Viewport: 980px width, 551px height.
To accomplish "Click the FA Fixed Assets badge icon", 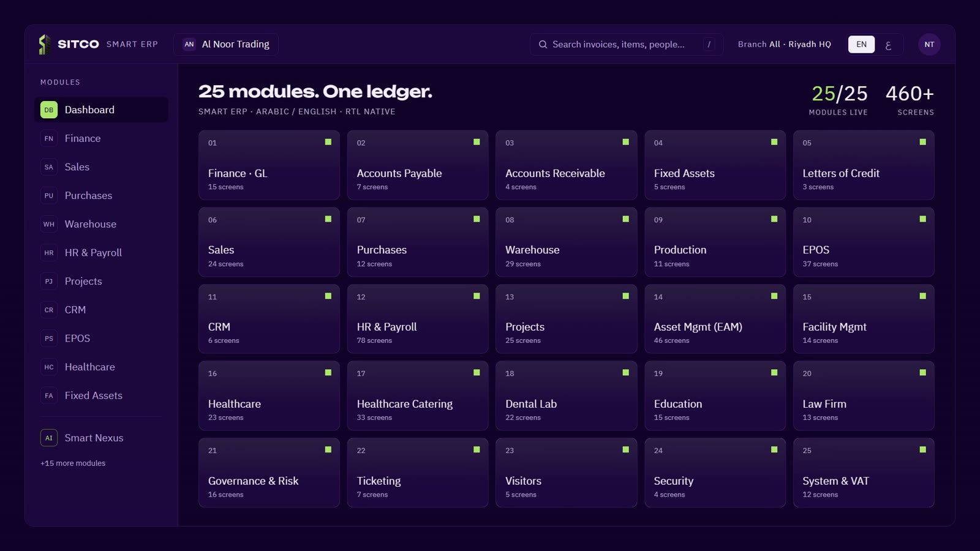I will (49, 395).
